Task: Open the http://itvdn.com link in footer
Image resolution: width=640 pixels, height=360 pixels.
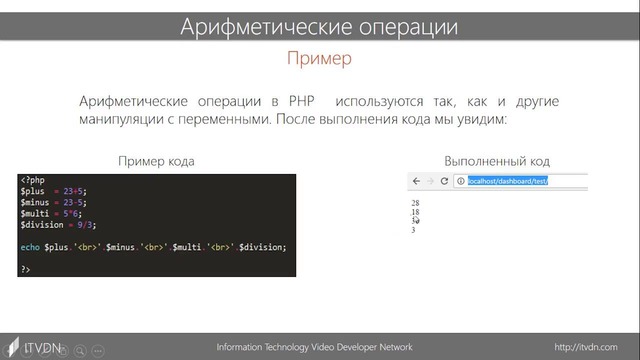Action: pos(586,347)
